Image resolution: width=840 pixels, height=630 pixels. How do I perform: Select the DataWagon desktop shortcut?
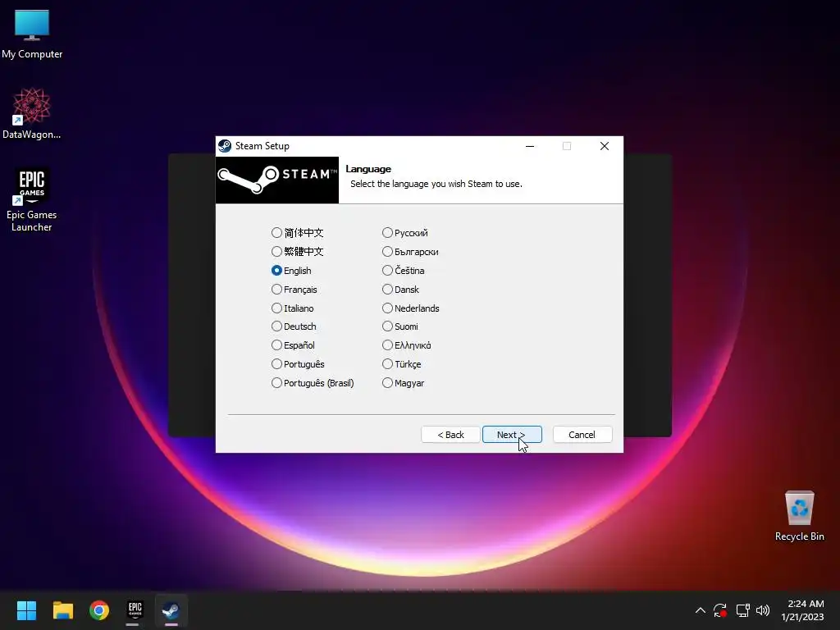32,114
